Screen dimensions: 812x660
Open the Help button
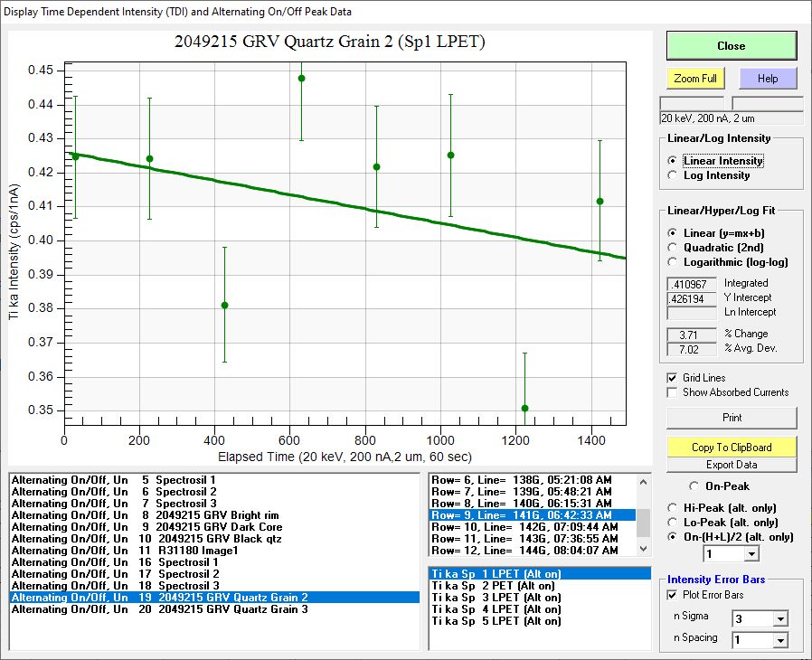767,79
